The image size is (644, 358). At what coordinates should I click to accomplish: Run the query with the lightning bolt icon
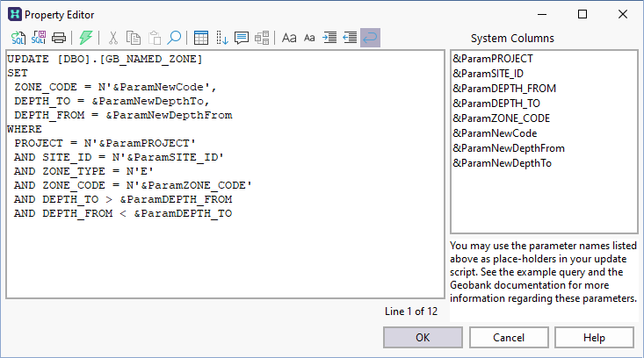point(86,38)
